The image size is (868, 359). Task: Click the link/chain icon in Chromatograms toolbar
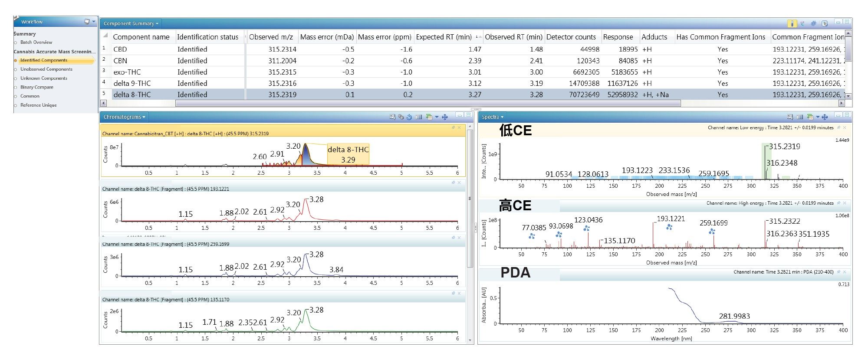click(x=401, y=117)
